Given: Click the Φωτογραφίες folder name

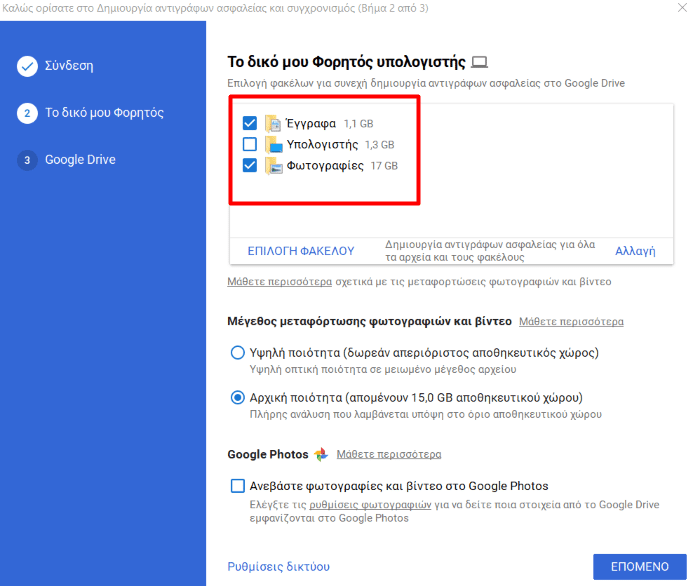Looking at the screenshot, I should (325, 166).
